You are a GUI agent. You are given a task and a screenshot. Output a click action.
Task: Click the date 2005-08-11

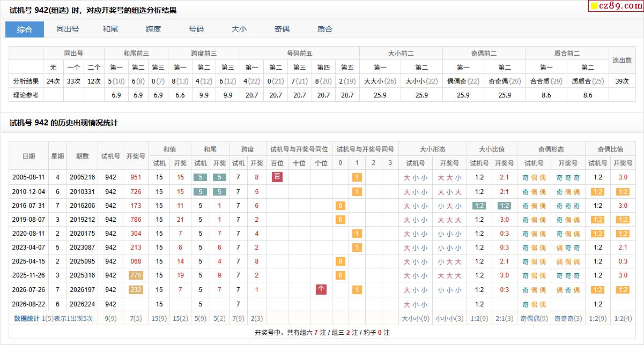coord(29,177)
